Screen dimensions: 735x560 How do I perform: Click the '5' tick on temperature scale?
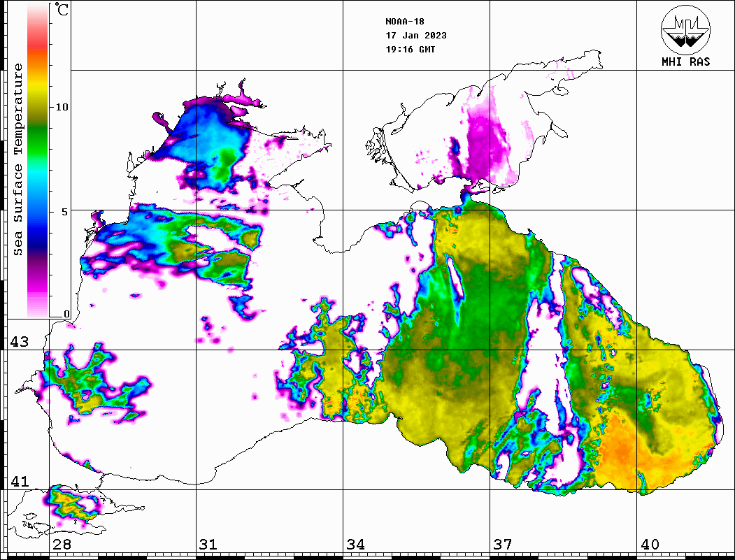tap(64, 212)
